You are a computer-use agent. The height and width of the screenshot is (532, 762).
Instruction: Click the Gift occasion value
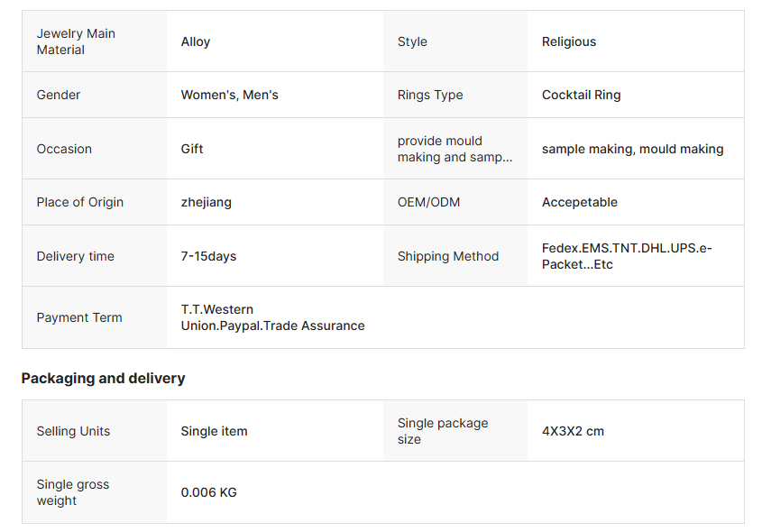192,149
